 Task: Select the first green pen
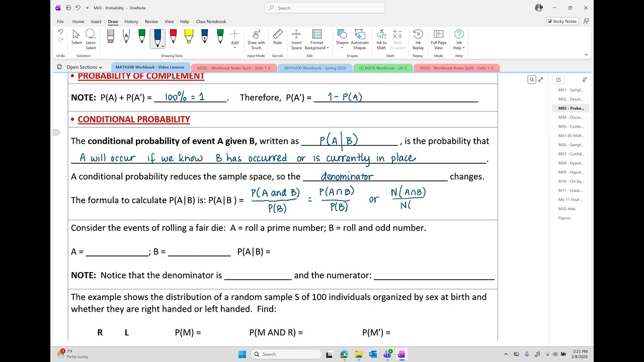pyautogui.click(x=142, y=36)
